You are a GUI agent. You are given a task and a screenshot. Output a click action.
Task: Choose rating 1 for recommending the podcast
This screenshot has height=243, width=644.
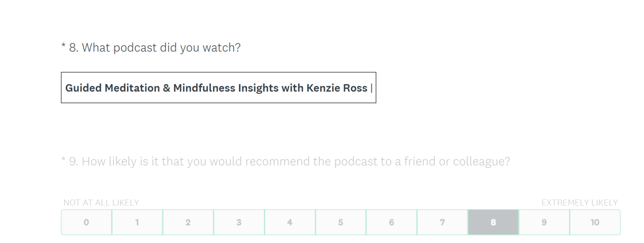(137, 222)
